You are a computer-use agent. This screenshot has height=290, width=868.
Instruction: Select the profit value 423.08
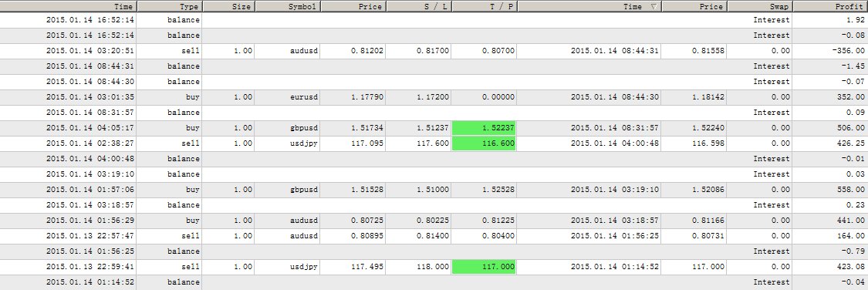[x=851, y=267]
